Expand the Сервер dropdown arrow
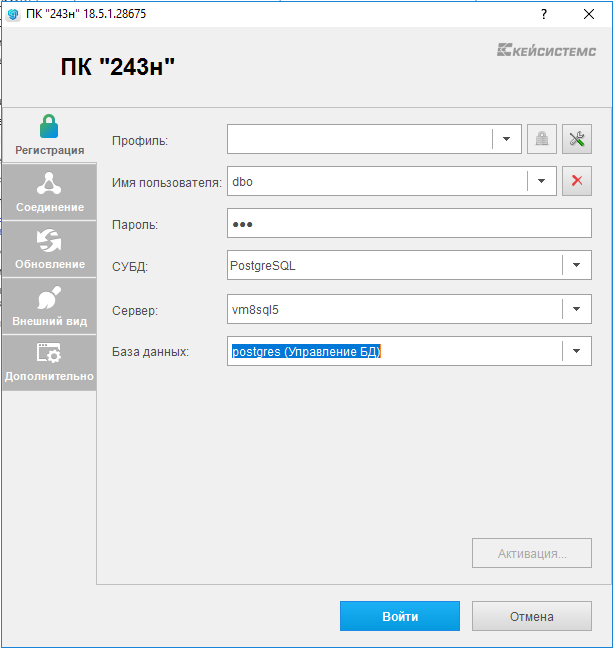Viewport: 613px width, 648px height. pyautogui.click(x=576, y=309)
